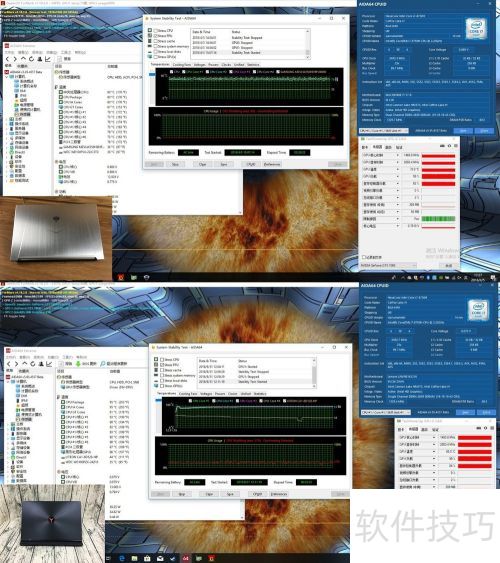This screenshot has height=563, width=500.
Task: Open CPU core selector dropdown in lower CPUID window
Action: click(385, 412)
